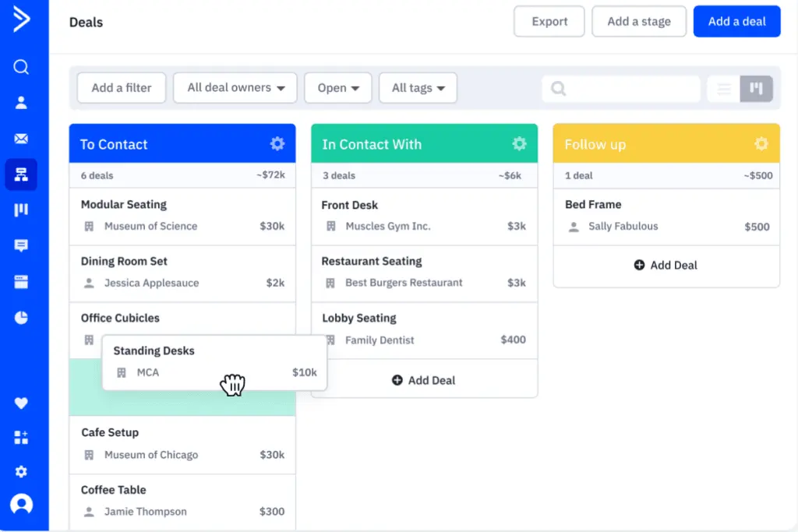Expand the All tags dropdown
The width and height of the screenshot is (798, 532).
point(418,88)
